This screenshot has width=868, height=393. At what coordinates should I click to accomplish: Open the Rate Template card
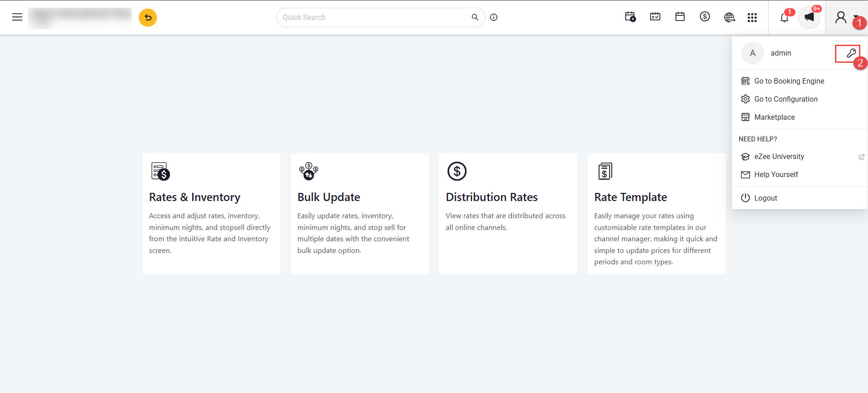pyautogui.click(x=656, y=214)
